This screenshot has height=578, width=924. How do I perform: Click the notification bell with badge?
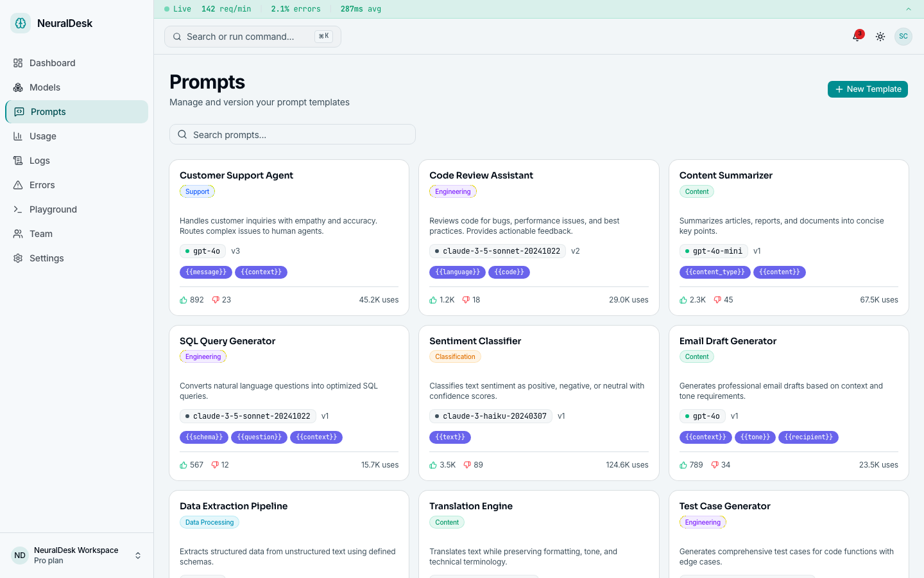857,37
